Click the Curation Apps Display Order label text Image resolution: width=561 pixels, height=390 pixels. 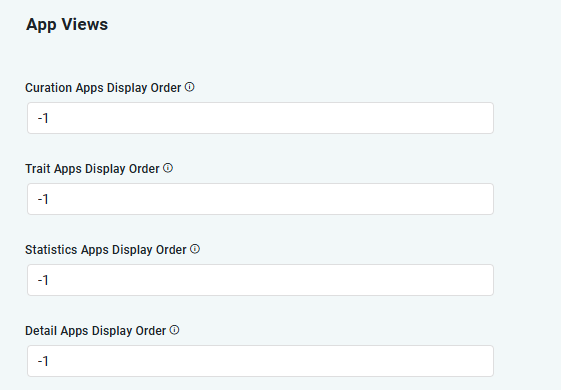pos(103,88)
